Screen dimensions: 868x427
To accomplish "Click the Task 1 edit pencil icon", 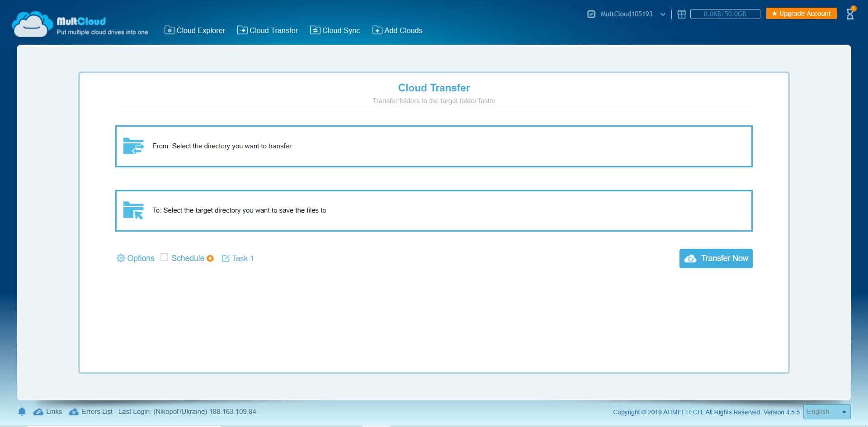I will point(226,258).
